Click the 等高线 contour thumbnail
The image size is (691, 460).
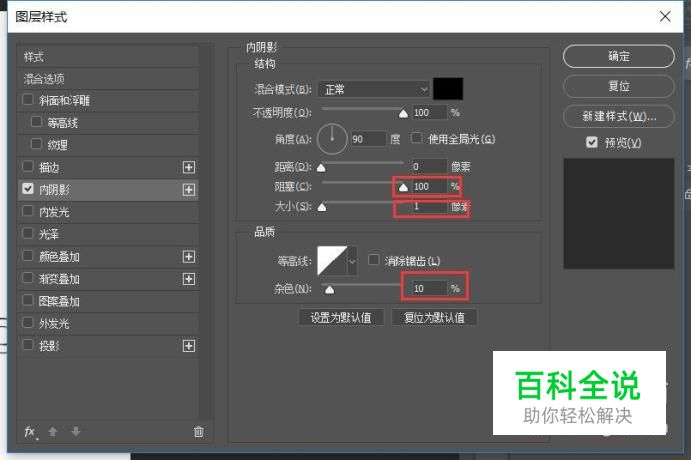point(332,261)
